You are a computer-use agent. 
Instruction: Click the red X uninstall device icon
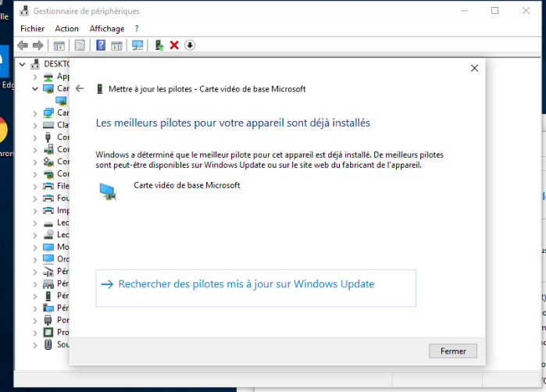(x=174, y=45)
